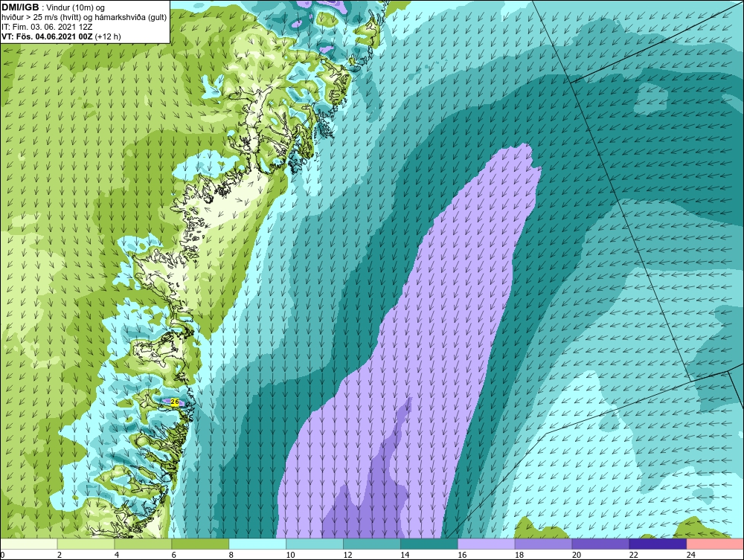Screen dimensions: 744x560
Task: Click the legend scale value '10'
Action: coord(290,555)
